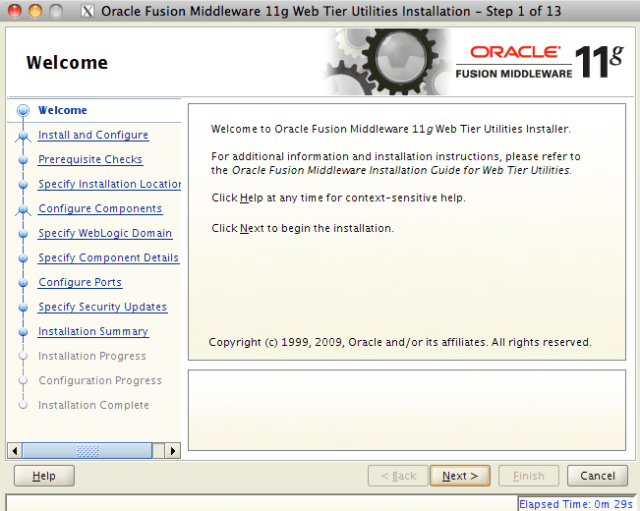This screenshot has width=640, height=511.
Task: Click the Help button
Action: point(44,476)
